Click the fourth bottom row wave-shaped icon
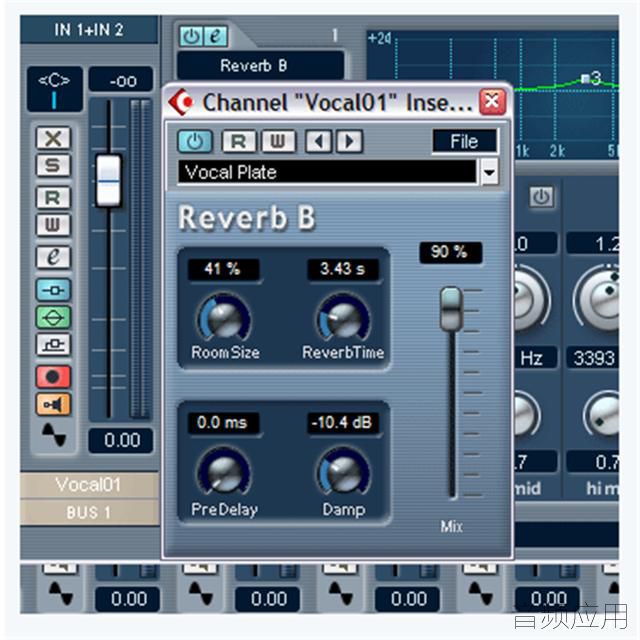This screenshot has width=640, height=640. 480,593
